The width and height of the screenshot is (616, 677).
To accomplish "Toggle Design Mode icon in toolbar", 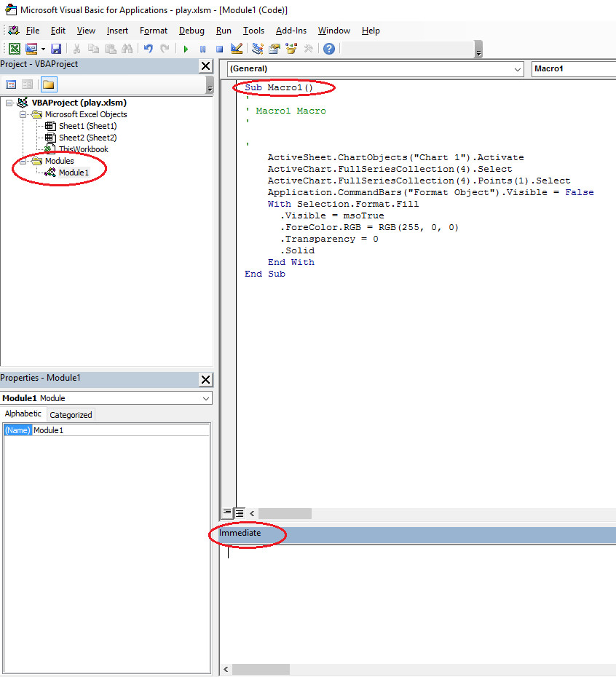I will (x=237, y=49).
